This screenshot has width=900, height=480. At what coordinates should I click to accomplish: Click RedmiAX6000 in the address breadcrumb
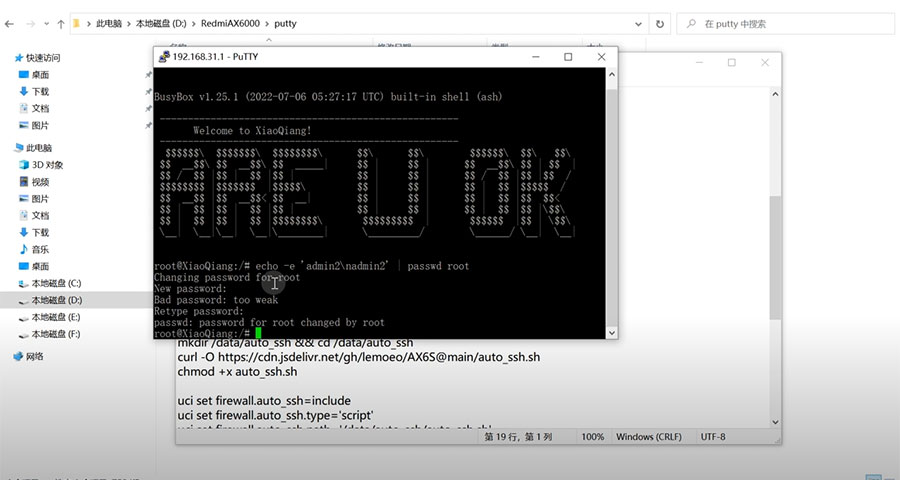pyautogui.click(x=230, y=24)
